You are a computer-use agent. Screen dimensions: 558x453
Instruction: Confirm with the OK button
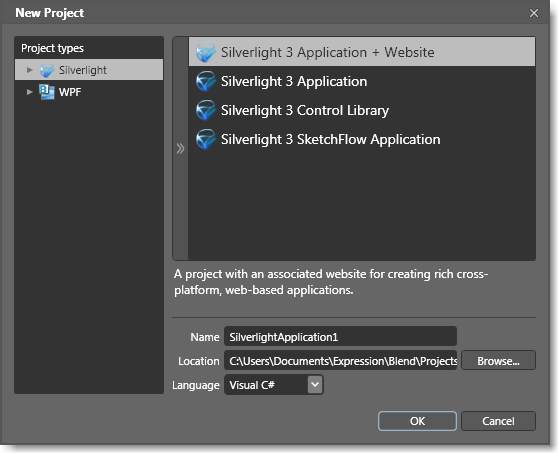(417, 421)
